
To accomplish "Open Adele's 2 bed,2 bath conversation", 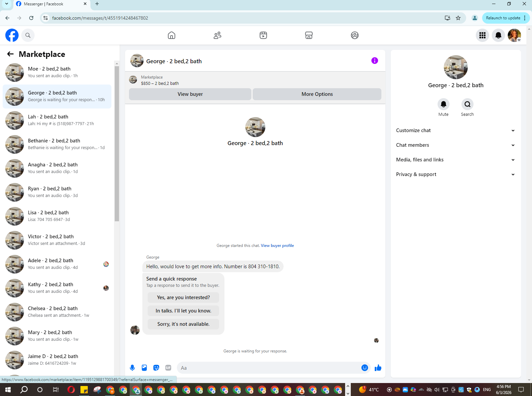I will click(57, 264).
